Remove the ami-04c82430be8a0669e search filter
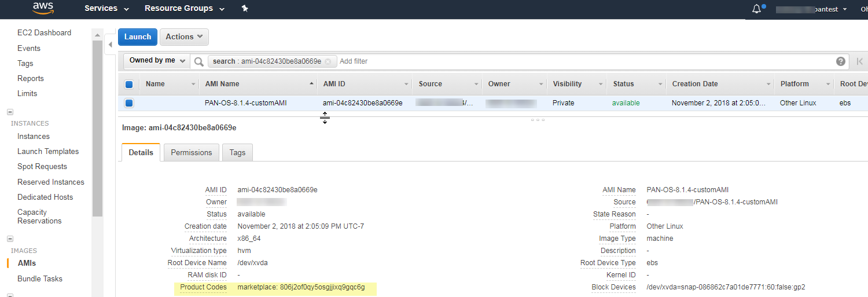 pos(328,61)
